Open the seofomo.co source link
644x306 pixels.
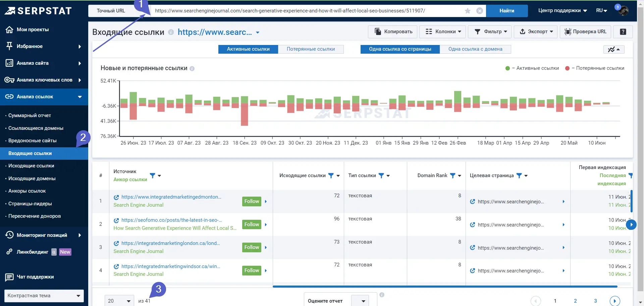click(x=171, y=220)
